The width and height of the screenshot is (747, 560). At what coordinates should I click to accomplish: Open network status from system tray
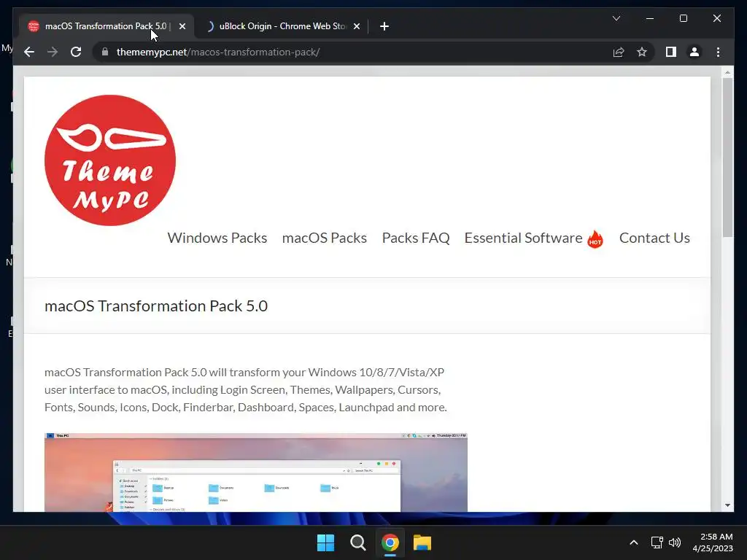pos(657,542)
